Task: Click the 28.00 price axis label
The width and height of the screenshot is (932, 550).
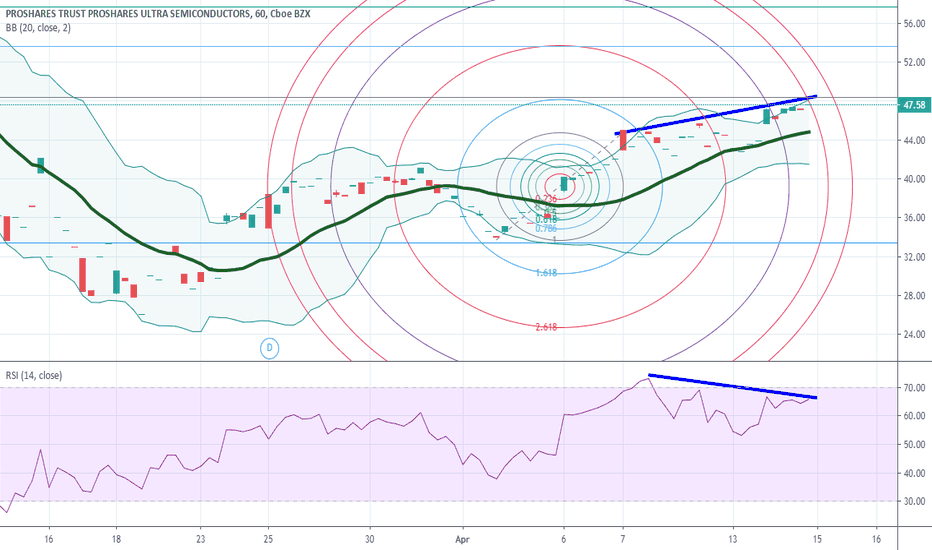Action: (x=914, y=296)
